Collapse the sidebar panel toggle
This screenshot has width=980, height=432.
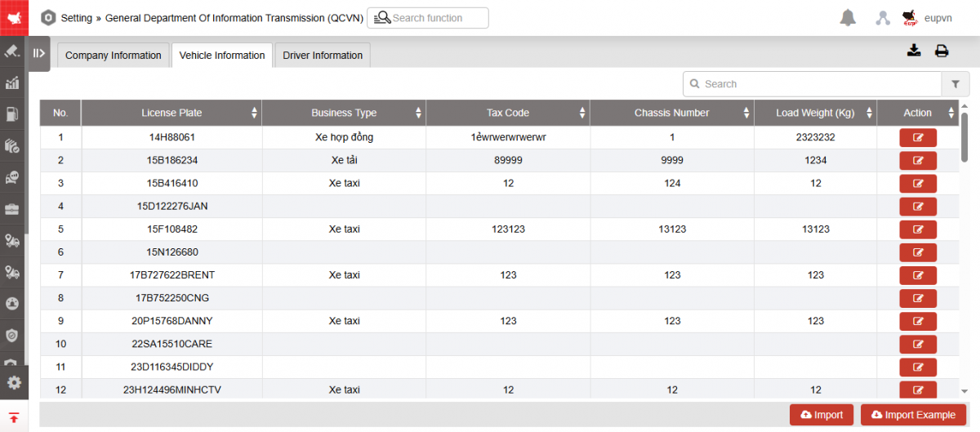click(x=38, y=54)
